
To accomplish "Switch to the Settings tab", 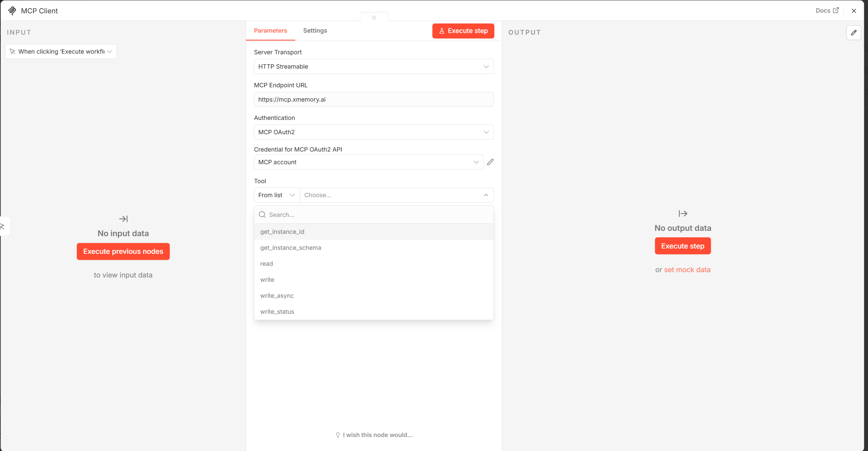I will tap(315, 31).
